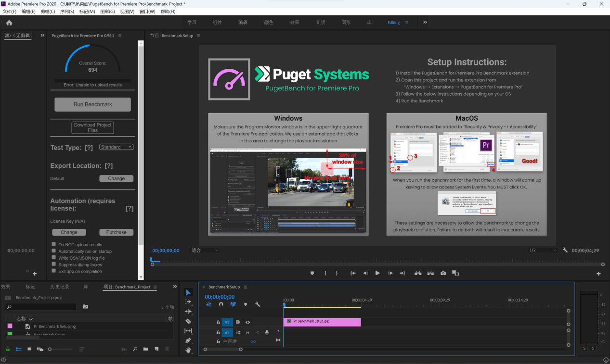The height and width of the screenshot is (364, 610).
Task: Choose the Hand tool
Action: pos(188,350)
